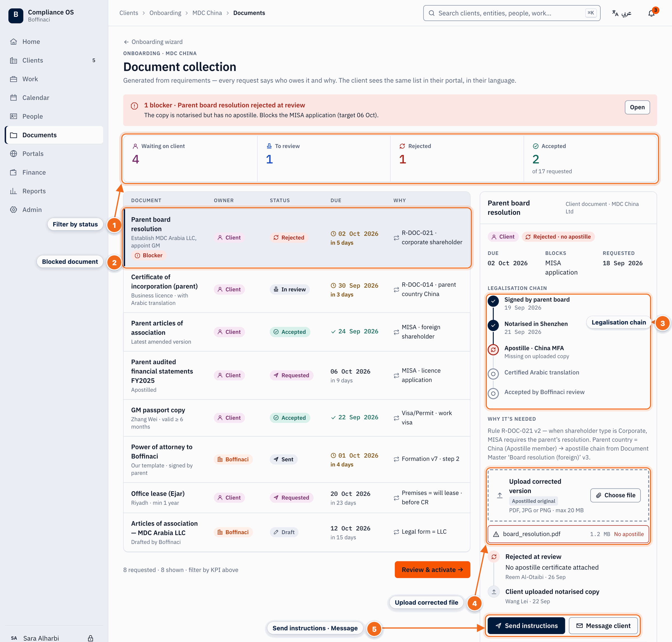
Task: Open Home in the sidebar
Action: [x=54, y=42]
